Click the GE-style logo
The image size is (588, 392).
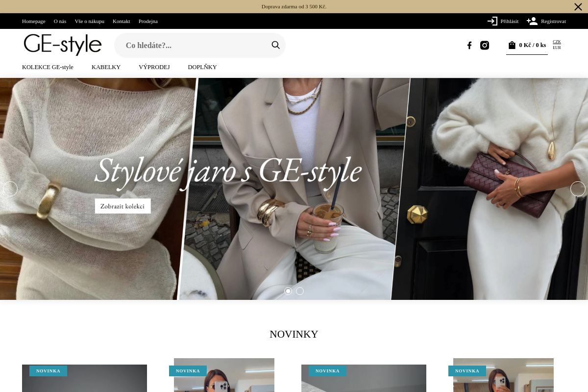pyautogui.click(x=63, y=45)
